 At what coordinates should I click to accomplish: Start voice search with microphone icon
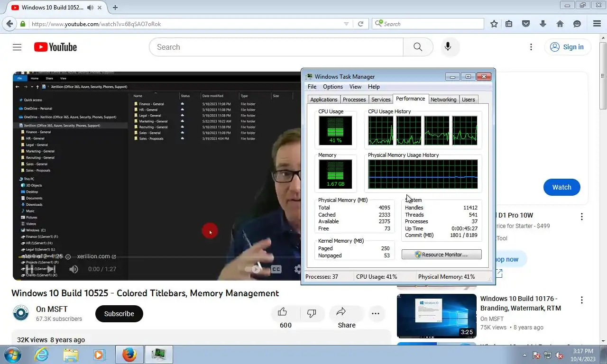click(448, 47)
